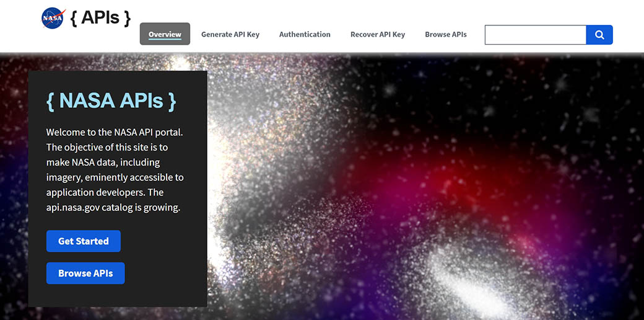Image resolution: width=644 pixels, height=320 pixels.
Task: Select Recover API Key in navigation
Action: 378,34
